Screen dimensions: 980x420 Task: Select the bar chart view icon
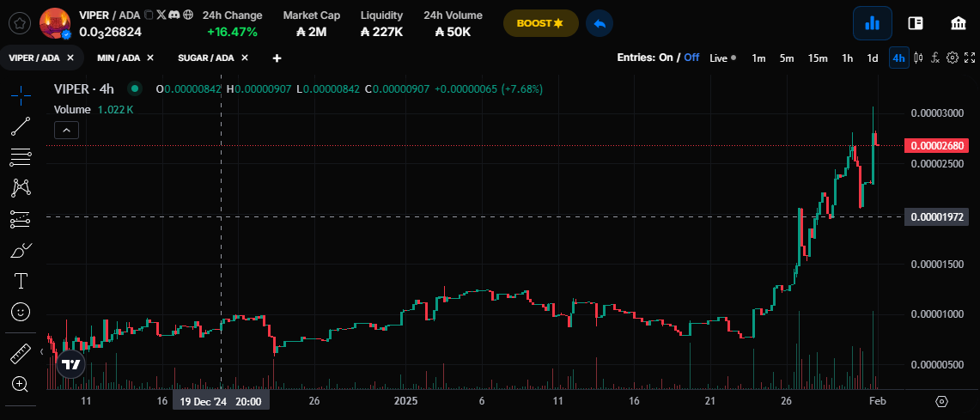872,23
